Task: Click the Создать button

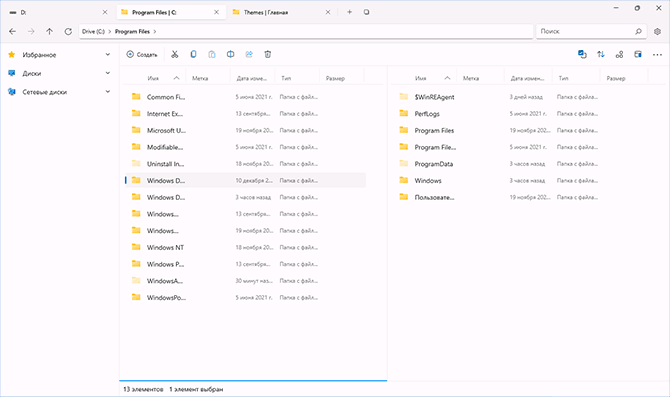Action: click(142, 54)
